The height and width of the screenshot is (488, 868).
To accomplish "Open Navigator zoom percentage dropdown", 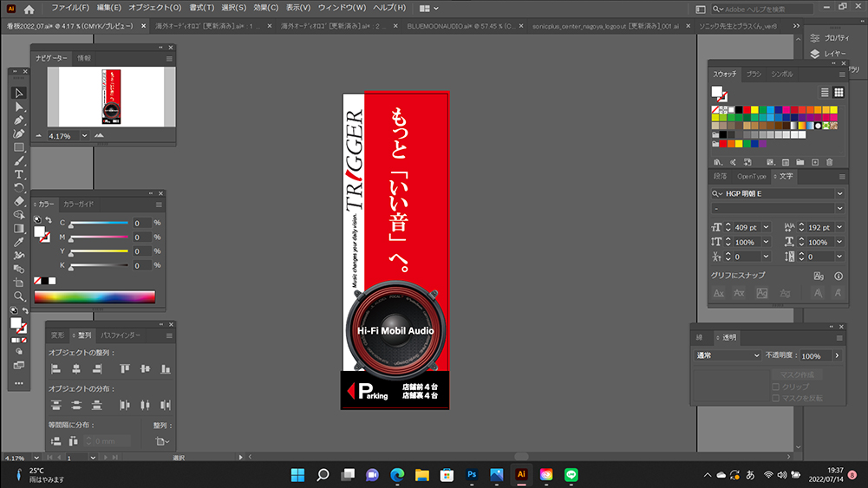I will [x=84, y=135].
